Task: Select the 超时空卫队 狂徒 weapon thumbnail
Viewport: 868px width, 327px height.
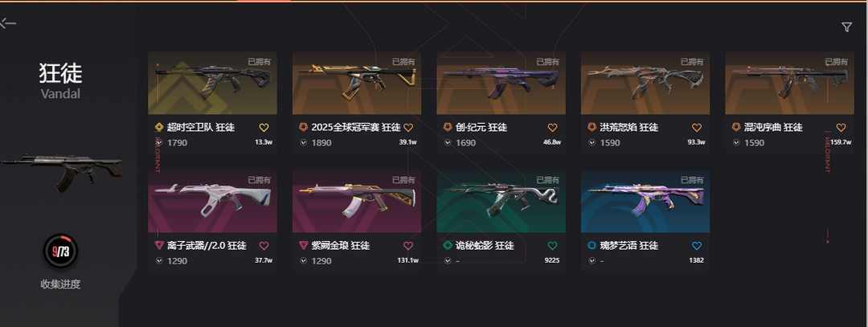Action: pyautogui.click(x=212, y=83)
